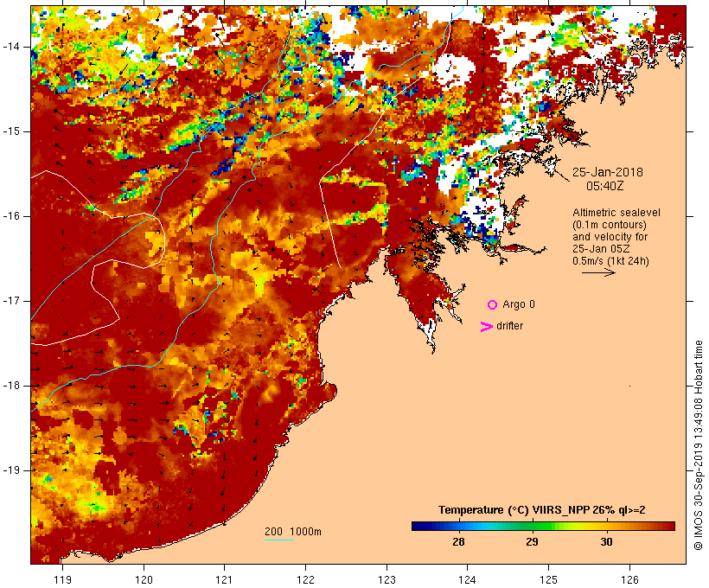Click the longitude axis label 123
The width and height of the screenshot is (709, 588).
coord(386,579)
